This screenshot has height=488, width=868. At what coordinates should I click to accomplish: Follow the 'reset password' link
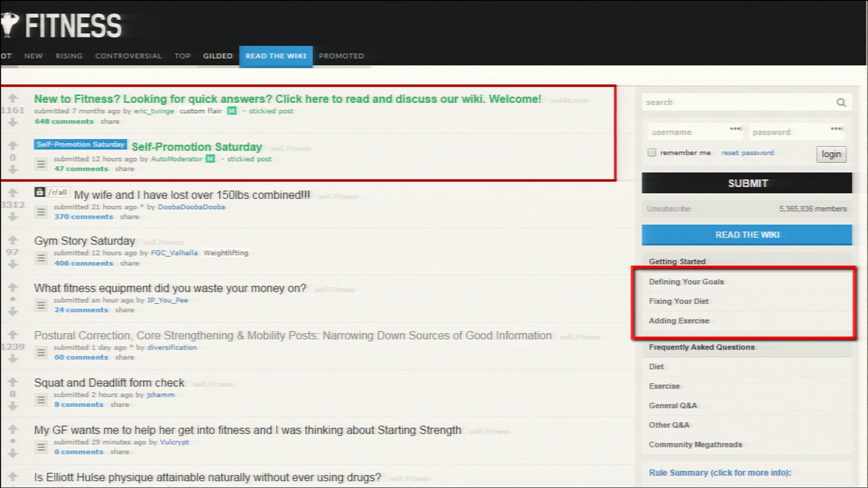747,153
